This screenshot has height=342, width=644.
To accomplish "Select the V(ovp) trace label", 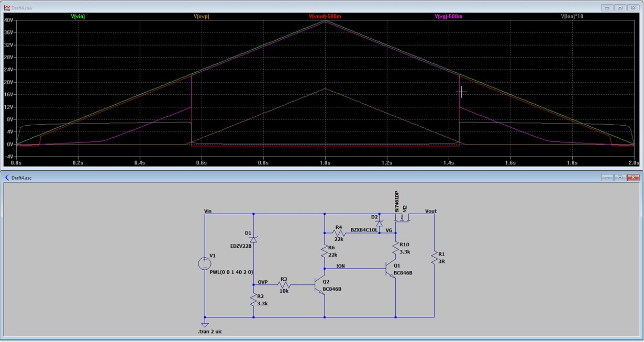I will point(201,16).
